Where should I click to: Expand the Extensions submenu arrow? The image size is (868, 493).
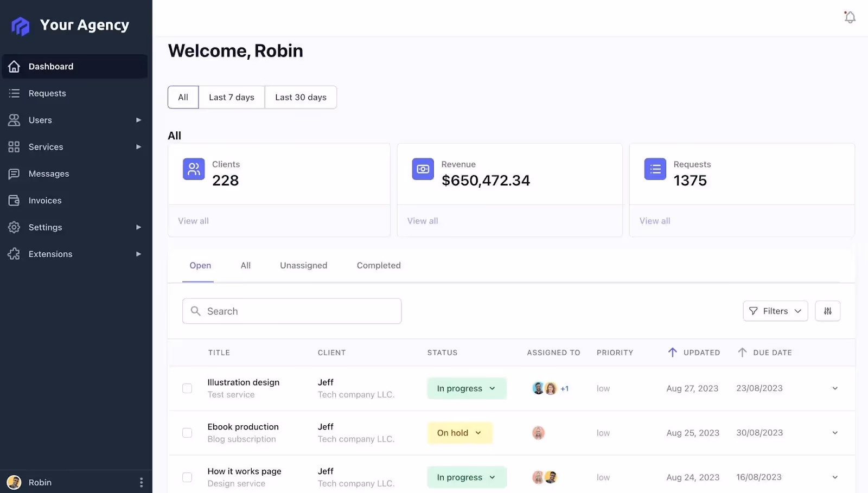click(138, 254)
